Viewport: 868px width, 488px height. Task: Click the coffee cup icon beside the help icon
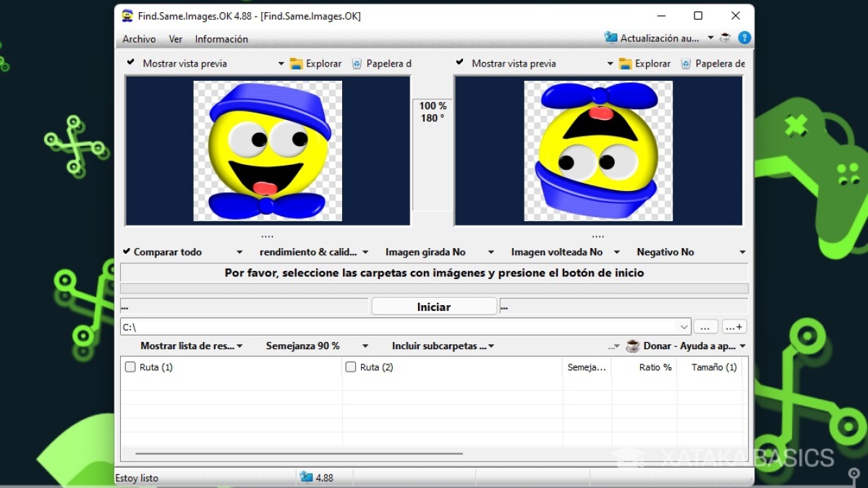[725, 38]
